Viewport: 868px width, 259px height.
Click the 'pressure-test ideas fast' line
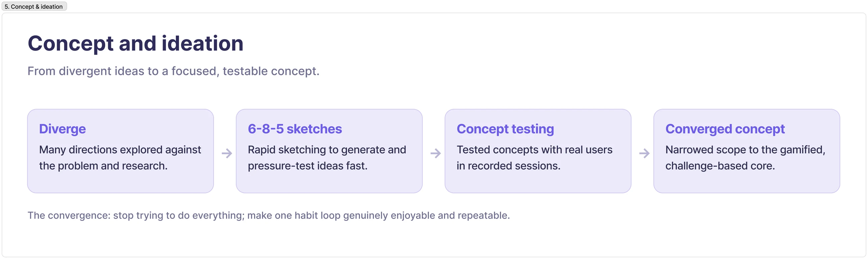pos(308,166)
